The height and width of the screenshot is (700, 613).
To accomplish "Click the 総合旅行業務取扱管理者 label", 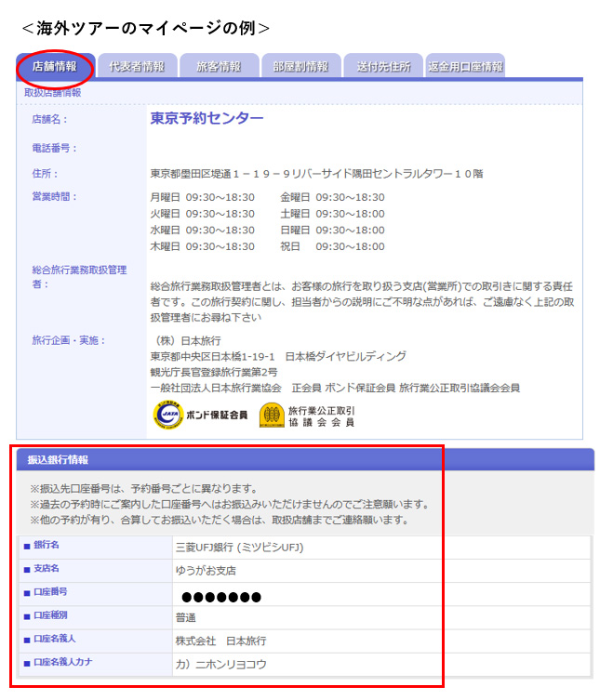I will (x=79, y=277).
